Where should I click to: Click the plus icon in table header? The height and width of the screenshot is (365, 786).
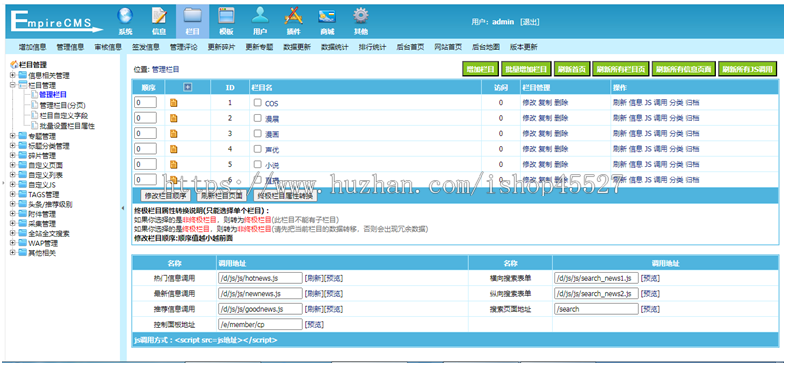pyautogui.click(x=187, y=87)
